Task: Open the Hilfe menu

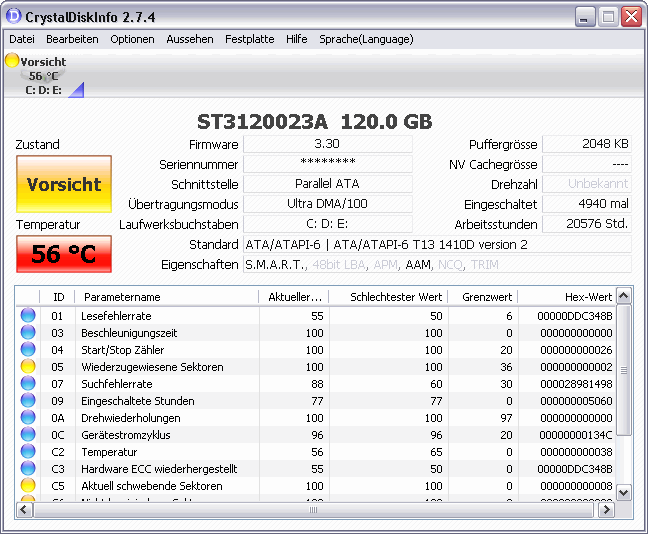Action: tap(296, 39)
